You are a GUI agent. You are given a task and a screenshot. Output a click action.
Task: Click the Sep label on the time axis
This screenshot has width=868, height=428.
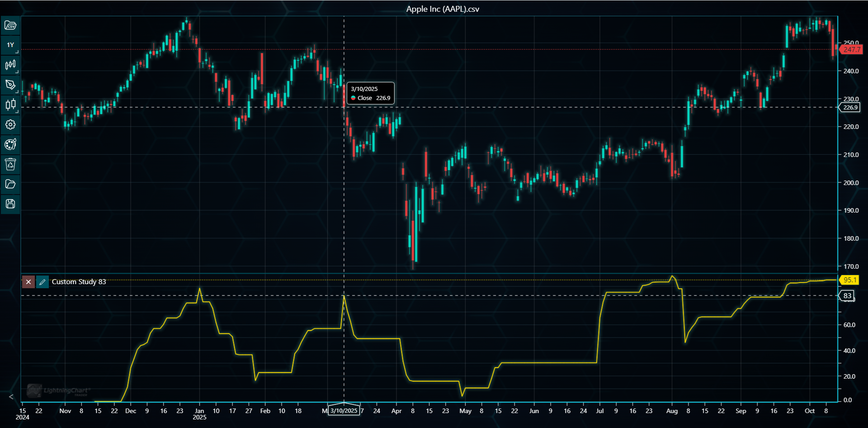741,411
